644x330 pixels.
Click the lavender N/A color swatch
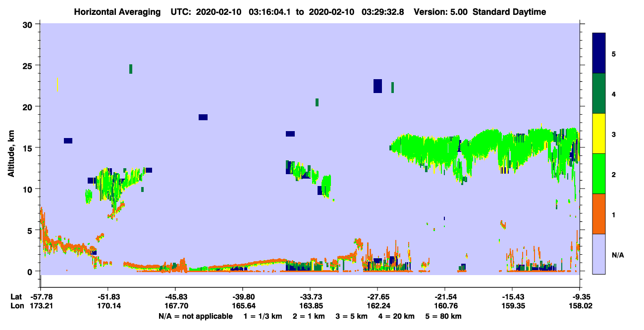coord(599,254)
